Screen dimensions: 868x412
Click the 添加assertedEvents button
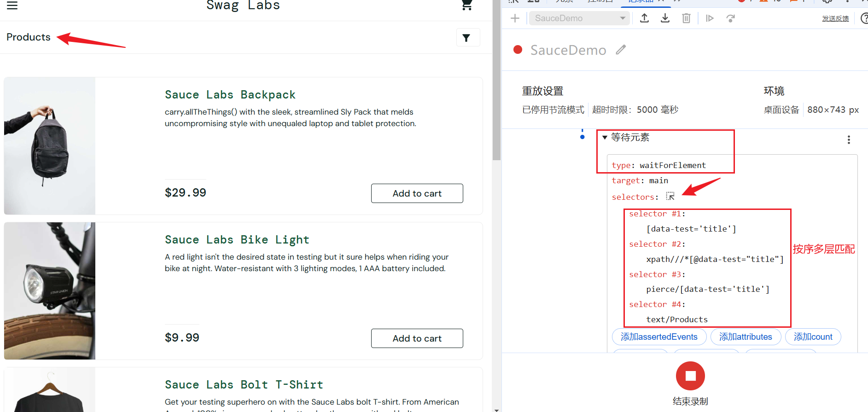point(659,337)
